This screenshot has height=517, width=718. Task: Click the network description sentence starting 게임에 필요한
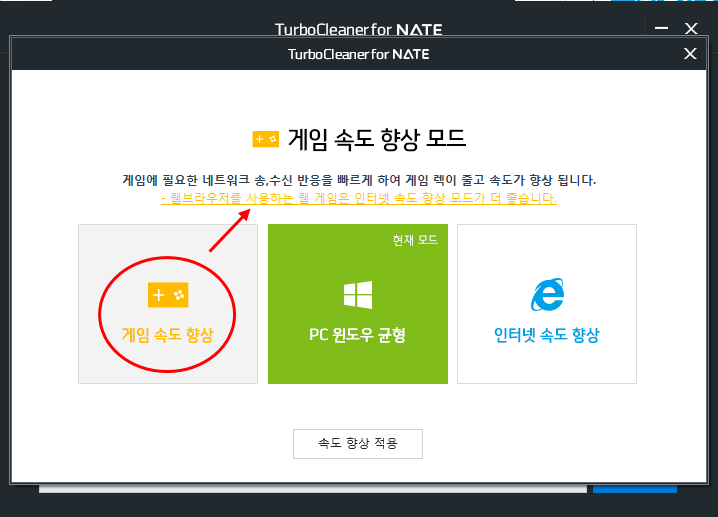[359, 180]
